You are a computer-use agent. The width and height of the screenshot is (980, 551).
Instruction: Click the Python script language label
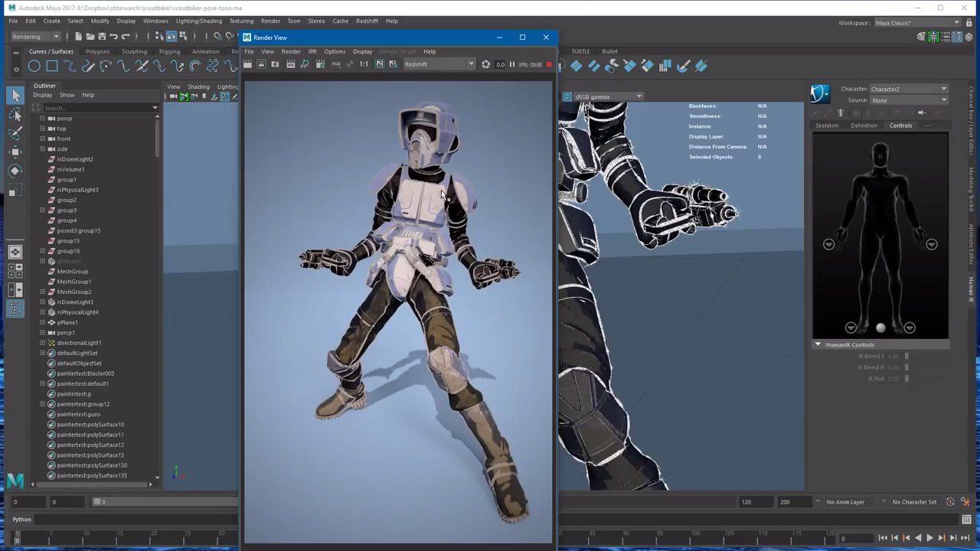coord(21,520)
